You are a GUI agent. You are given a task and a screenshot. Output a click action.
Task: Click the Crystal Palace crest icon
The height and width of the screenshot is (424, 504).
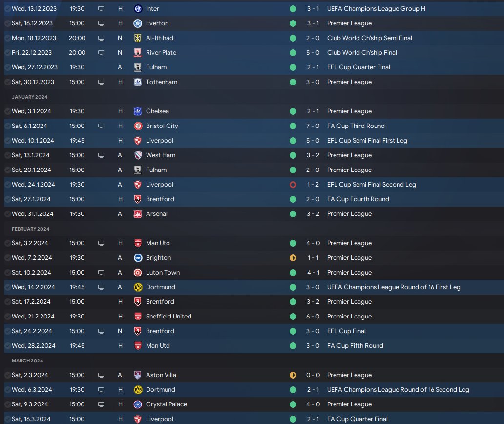pyautogui.click(x=138, y=404)
